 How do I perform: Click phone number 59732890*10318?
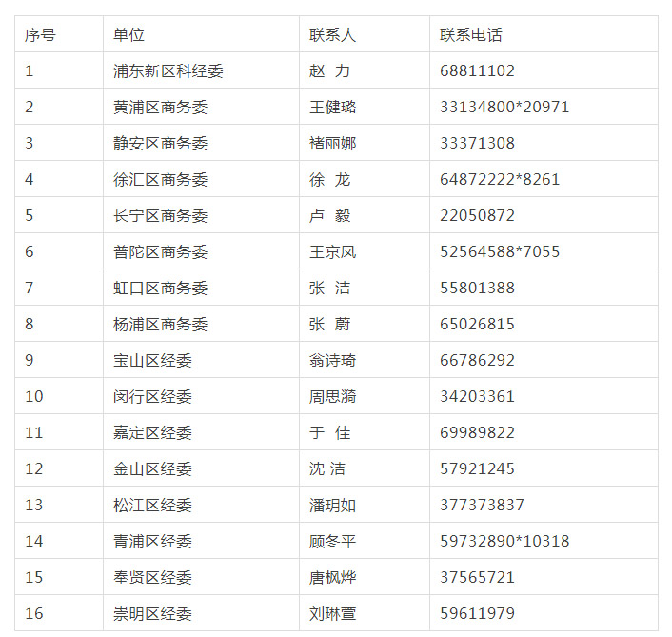click(504, 542)
